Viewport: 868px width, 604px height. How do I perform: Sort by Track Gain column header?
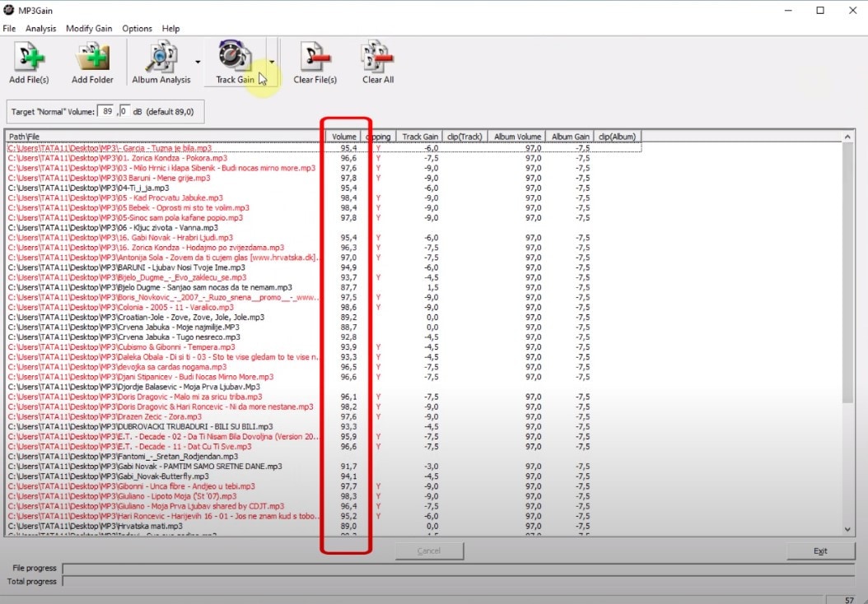coord(419,137)
